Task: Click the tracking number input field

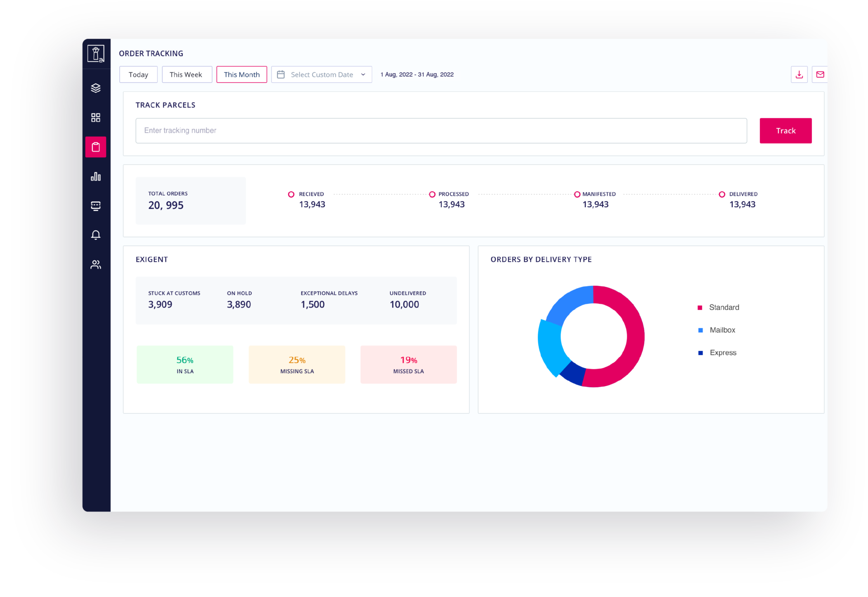Action: click(441, 131)
